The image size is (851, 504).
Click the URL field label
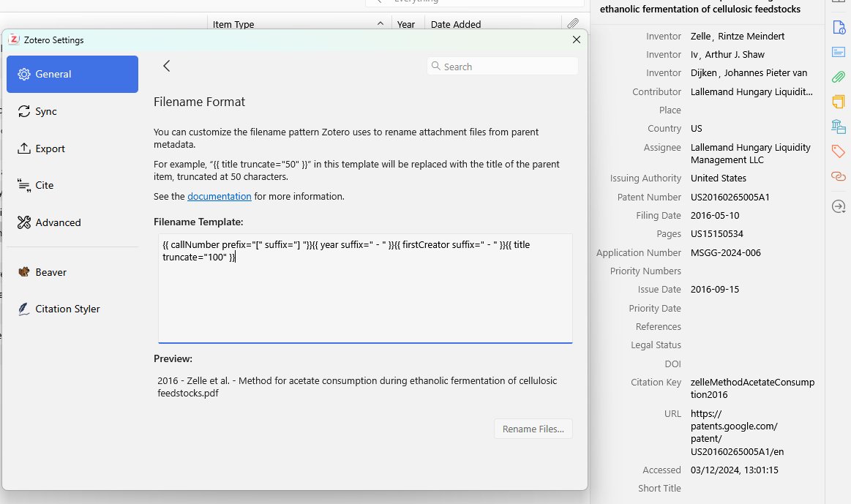pyautogui.click(x=672, y=414)
